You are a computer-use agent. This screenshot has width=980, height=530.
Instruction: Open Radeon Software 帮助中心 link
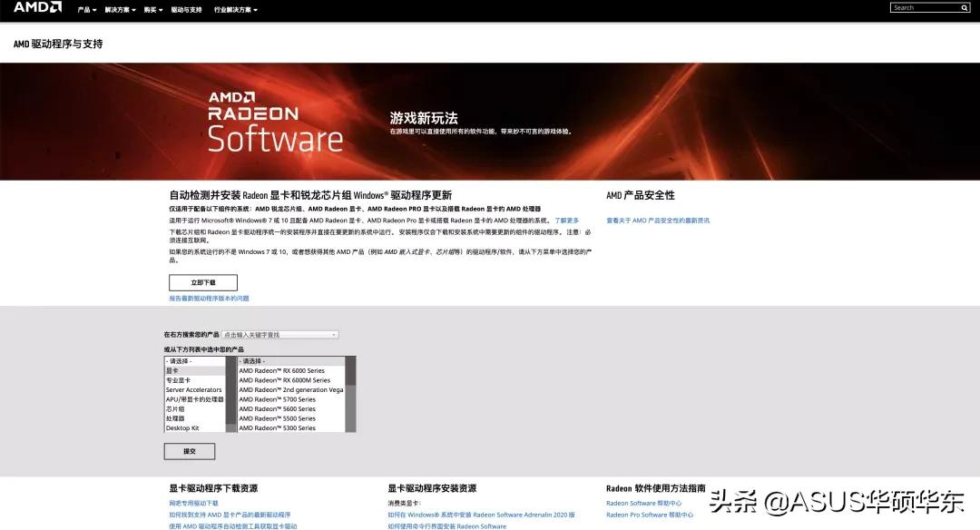point(643,503)
